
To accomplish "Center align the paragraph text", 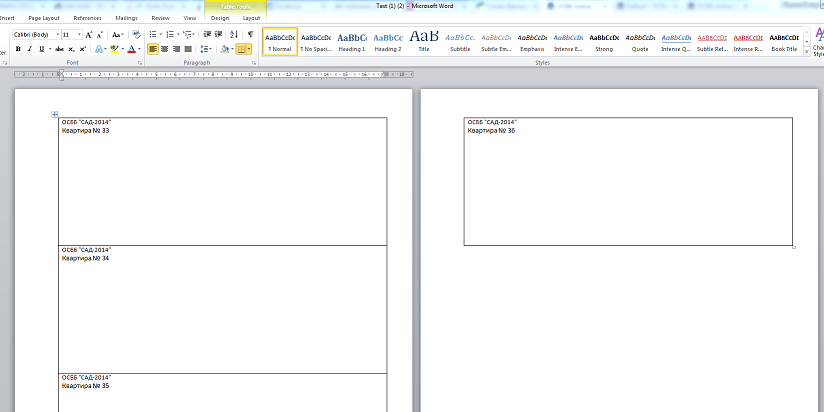I will coord(164,48).
